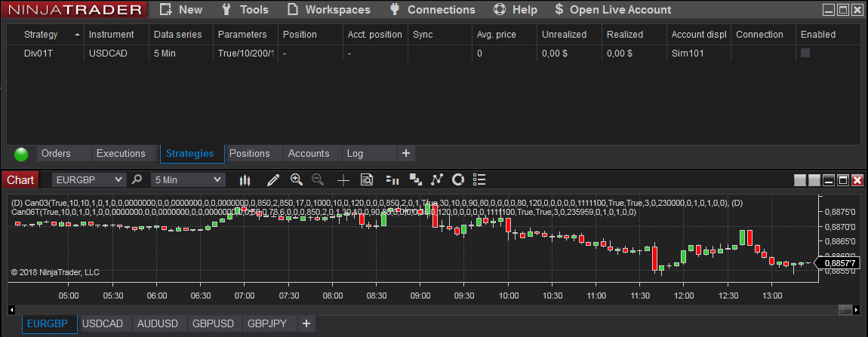The height and width of the screenshot is (337, 868).
Task: Click the 0,8857'7 price marker
Action: pos(836,263)
